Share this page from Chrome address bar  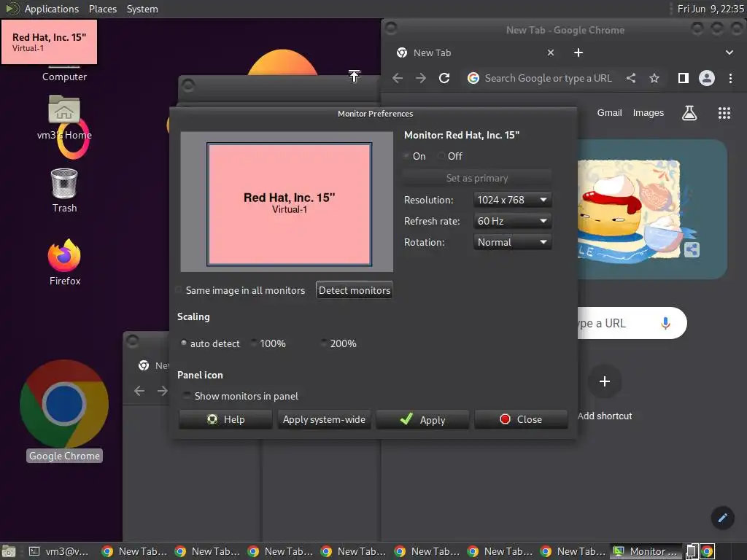point(631,78)
